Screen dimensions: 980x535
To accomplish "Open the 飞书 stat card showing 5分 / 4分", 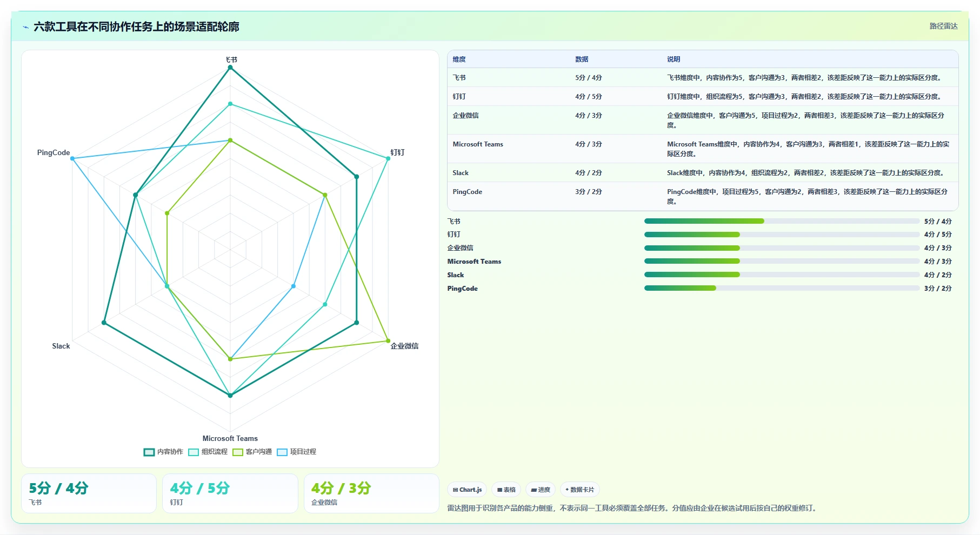I will click(x=89, y=493).
